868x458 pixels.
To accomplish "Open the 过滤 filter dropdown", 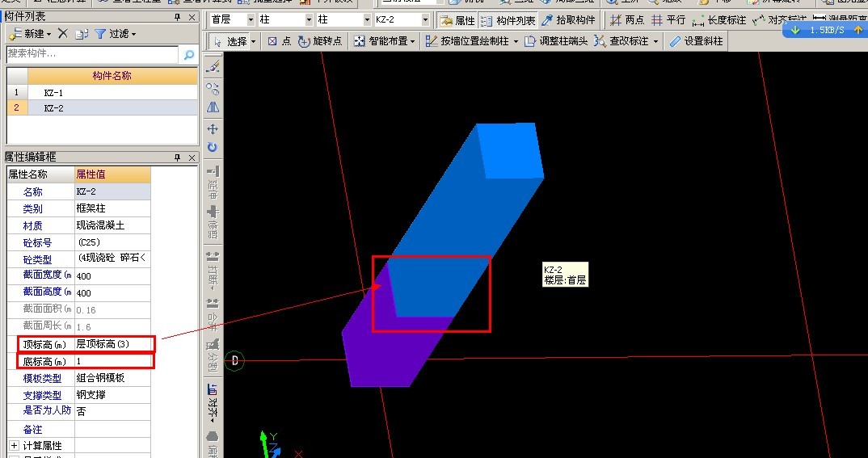I will point(115,34).
